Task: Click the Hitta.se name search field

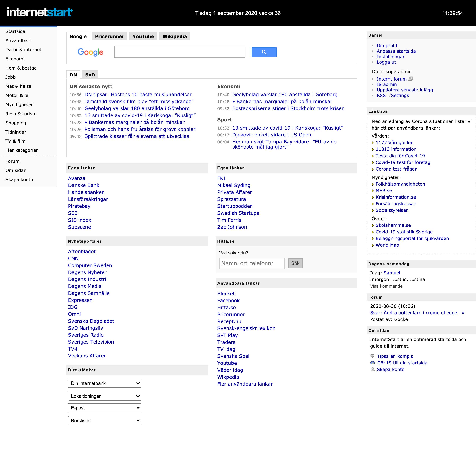Action: point(252,263)
